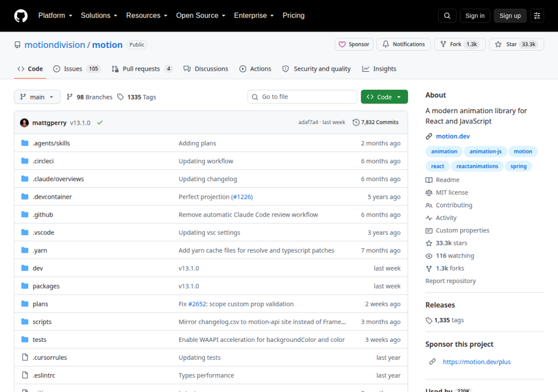View the 116 watching link
The image size is (558, 392).
point(450,256)
